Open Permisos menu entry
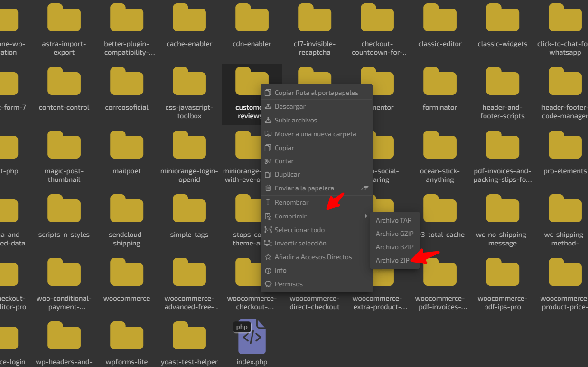The width and height of the screenshot is (588, 367). coord(317,284)
